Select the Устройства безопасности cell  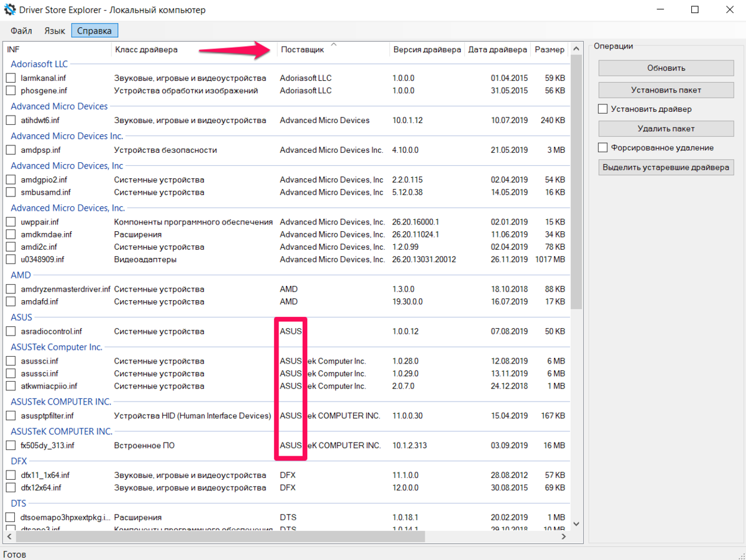[x=165, y=150]
